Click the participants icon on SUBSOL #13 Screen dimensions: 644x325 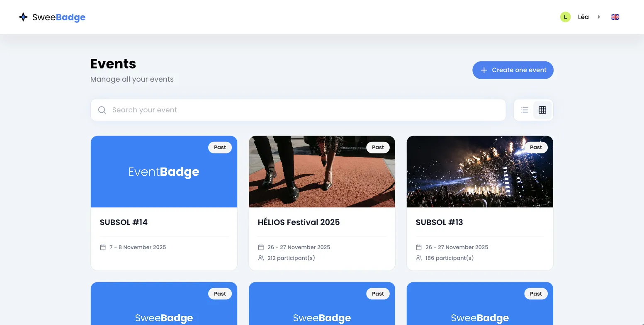pos(419,258)
